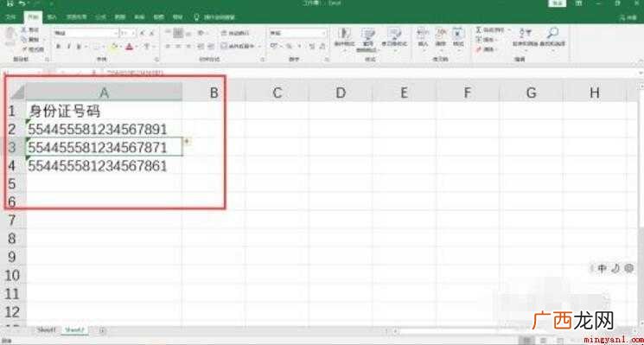Open the font size dropdown
The width and height of the screenshot is (644, 345).
point(128,33)
